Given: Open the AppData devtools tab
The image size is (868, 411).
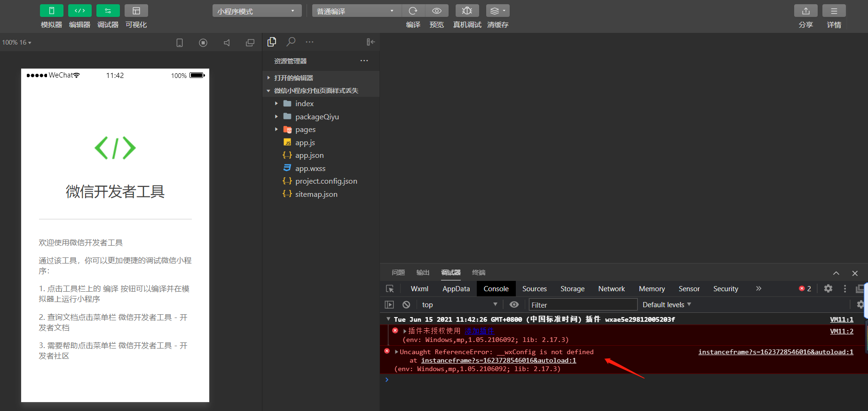Looking at the screenshot, I should [x=456, y=289].
